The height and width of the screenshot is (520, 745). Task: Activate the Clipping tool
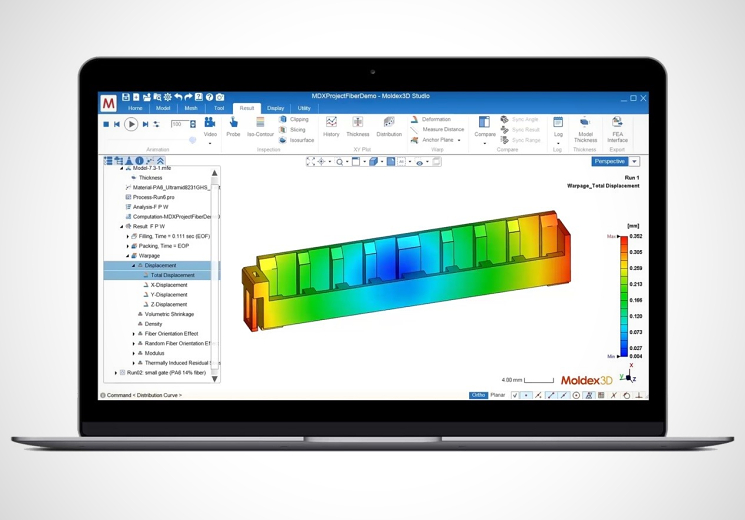pyautogui.click(x=294, y=119)
